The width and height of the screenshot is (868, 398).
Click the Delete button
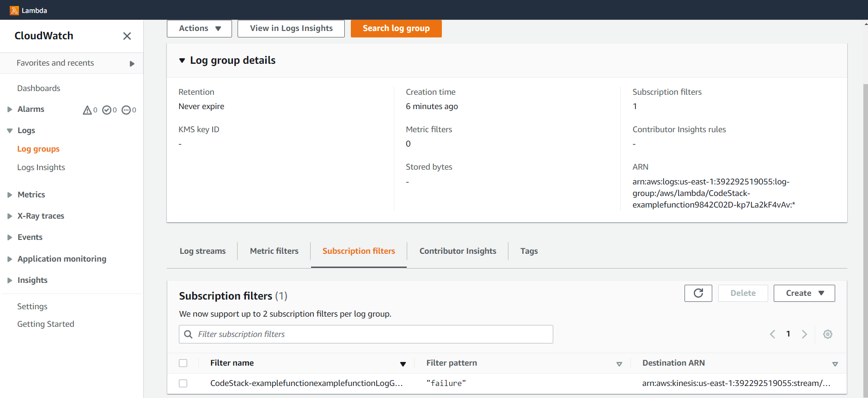point(743,293)
